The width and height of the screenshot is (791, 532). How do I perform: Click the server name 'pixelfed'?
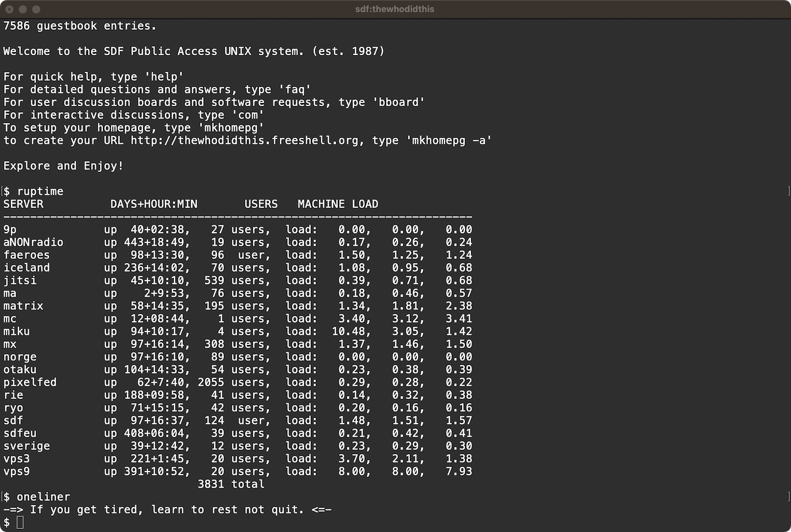coord(30,382)
